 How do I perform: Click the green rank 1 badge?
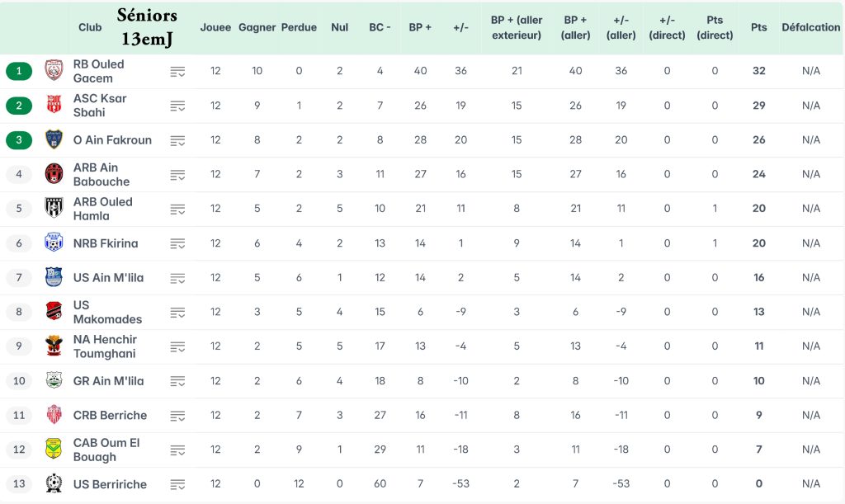[x=19, y=71]
